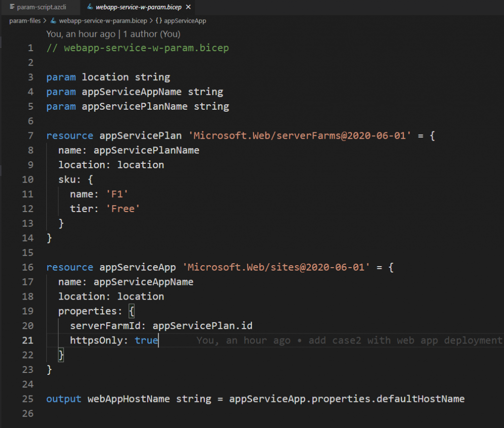Click line number 7 in the gutter
Viewport: 504px width, 428px height.
31,136
